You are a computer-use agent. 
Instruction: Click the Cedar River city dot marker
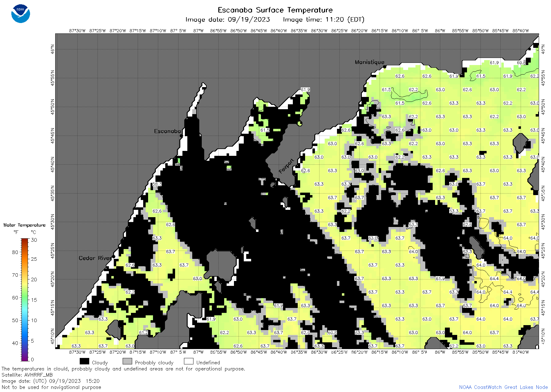(113, 257)
